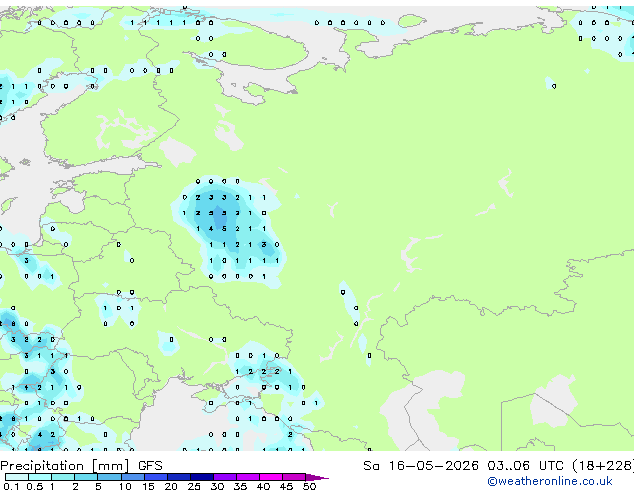The height and width of the screenshot is (490, 634).
Task: Click the legend scale label "20"
Action: [171, 486]
